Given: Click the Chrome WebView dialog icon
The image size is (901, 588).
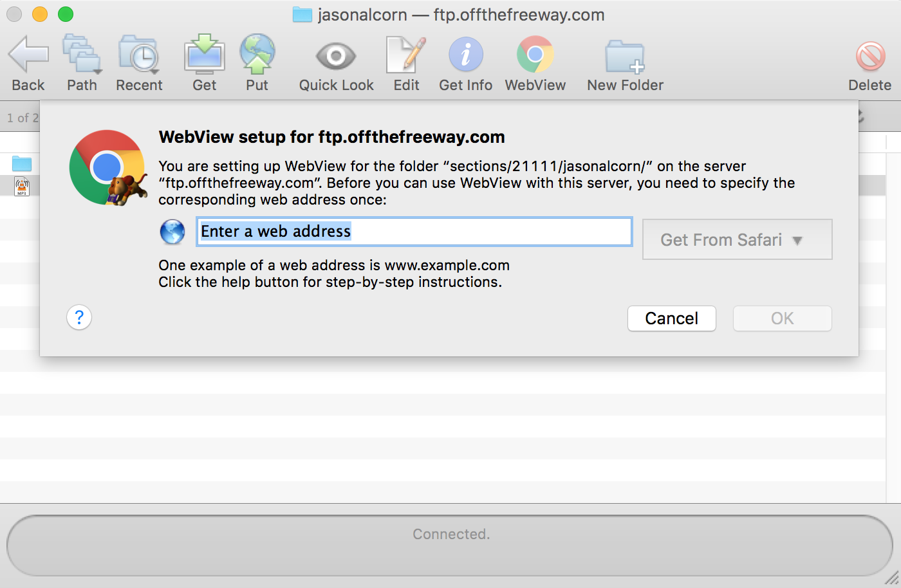Looking at the screenshot, I should (108, 168).
